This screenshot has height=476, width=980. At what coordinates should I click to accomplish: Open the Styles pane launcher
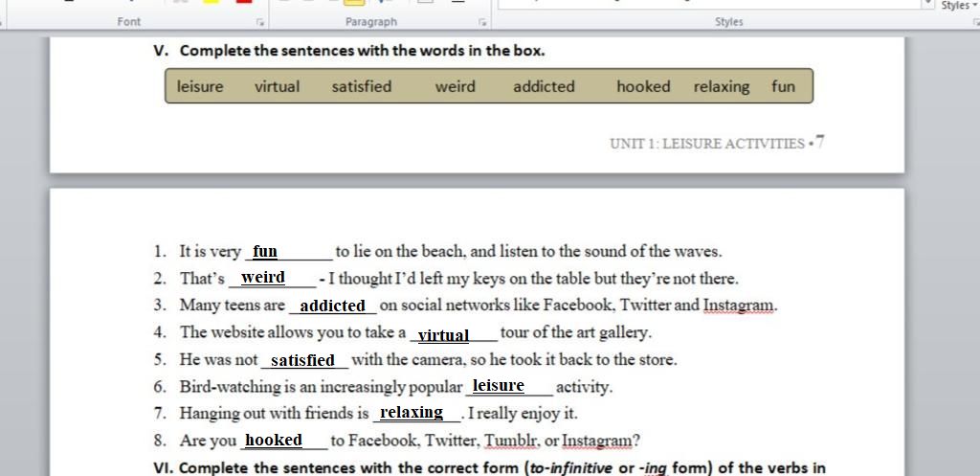click(975, 23)
